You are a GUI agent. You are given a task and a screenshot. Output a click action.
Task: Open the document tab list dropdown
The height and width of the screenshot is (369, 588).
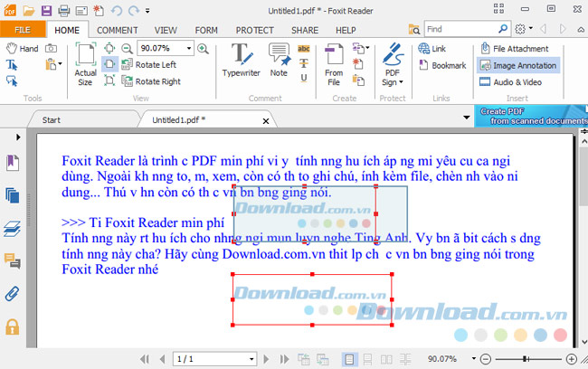pyautogui.click(x=467, y=118)
